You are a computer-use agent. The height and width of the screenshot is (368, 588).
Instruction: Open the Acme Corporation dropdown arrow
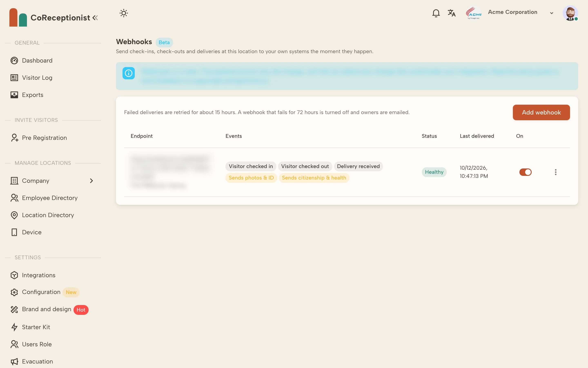pos(551,13)
